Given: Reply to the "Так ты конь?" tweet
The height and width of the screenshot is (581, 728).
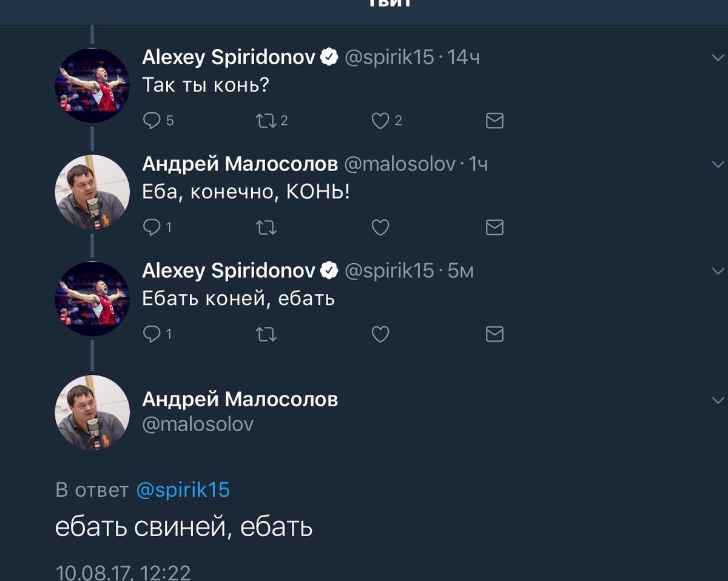Looking at the screenshot, I should (151, 121).
